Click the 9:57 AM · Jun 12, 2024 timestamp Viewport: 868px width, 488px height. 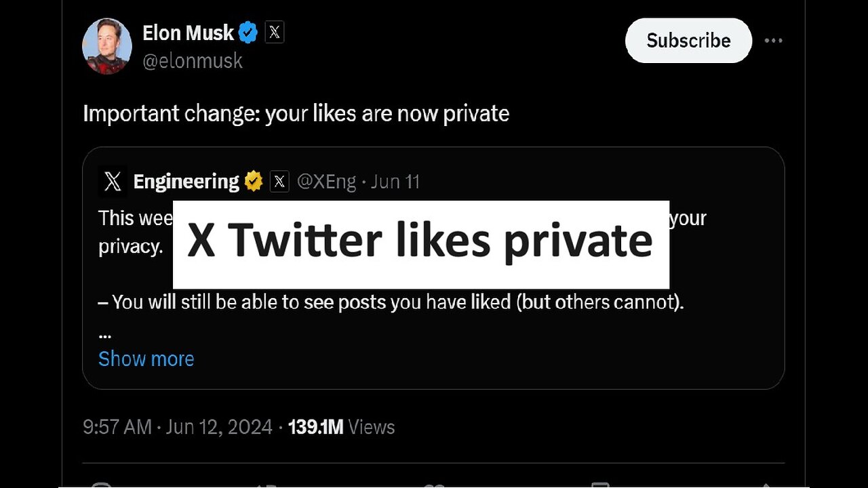(177, 427)
